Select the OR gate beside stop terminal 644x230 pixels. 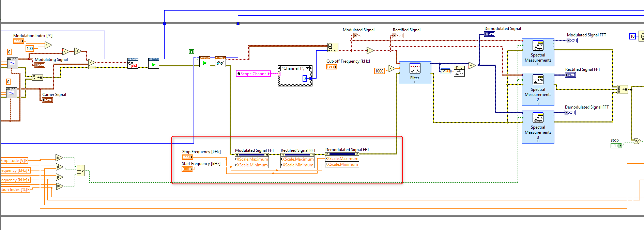click(x=637, y=141)
